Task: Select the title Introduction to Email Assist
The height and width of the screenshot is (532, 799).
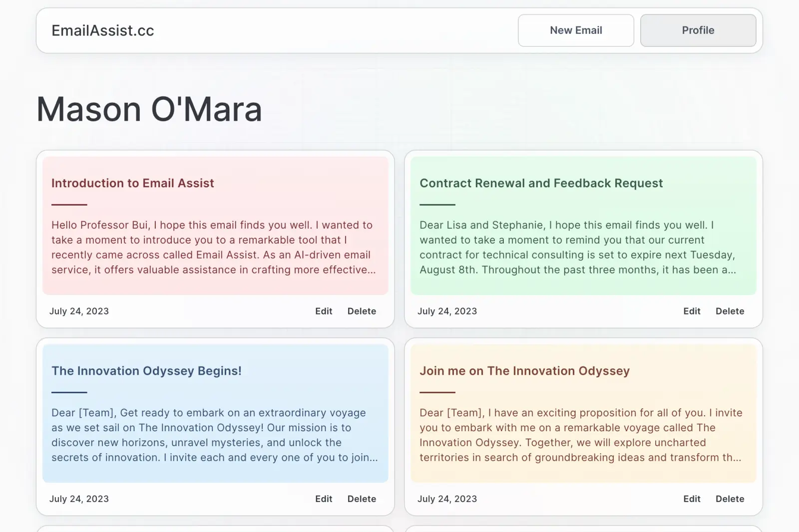Action: coord(132,183)
